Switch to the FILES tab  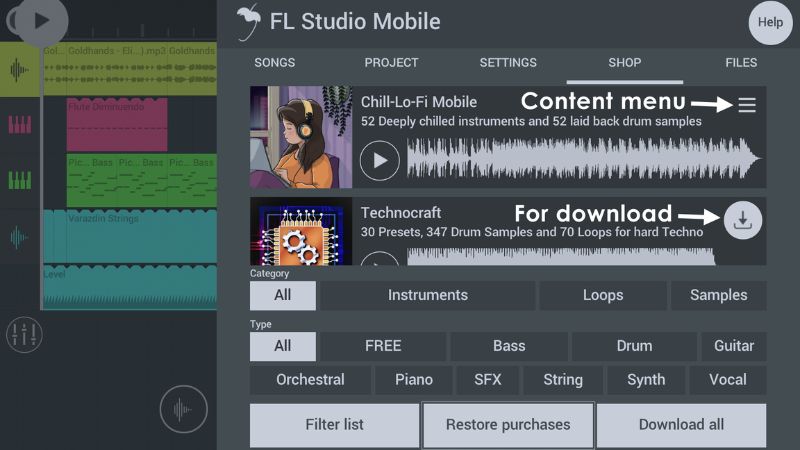click(741, 63)
